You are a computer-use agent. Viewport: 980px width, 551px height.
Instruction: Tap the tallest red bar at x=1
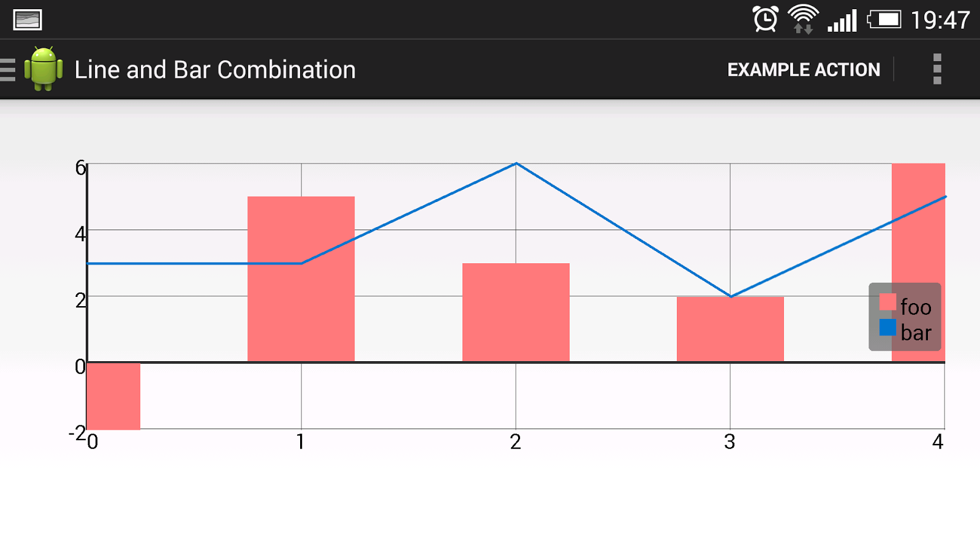coord(301,279)
